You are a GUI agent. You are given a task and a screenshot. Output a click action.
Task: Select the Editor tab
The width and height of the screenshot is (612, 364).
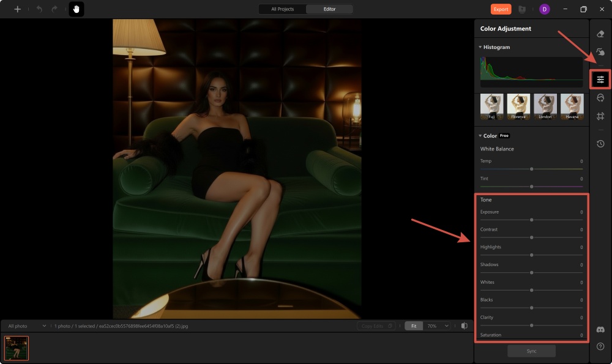330,9
